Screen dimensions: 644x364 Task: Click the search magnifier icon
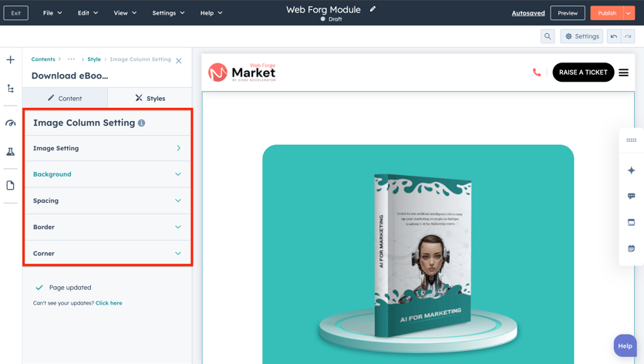coord(548,36)
